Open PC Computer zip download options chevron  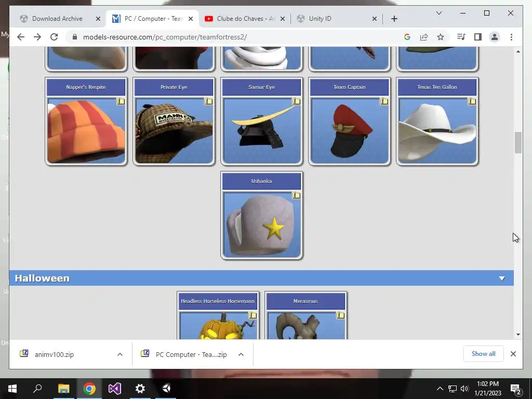click(x=241, y=354)
